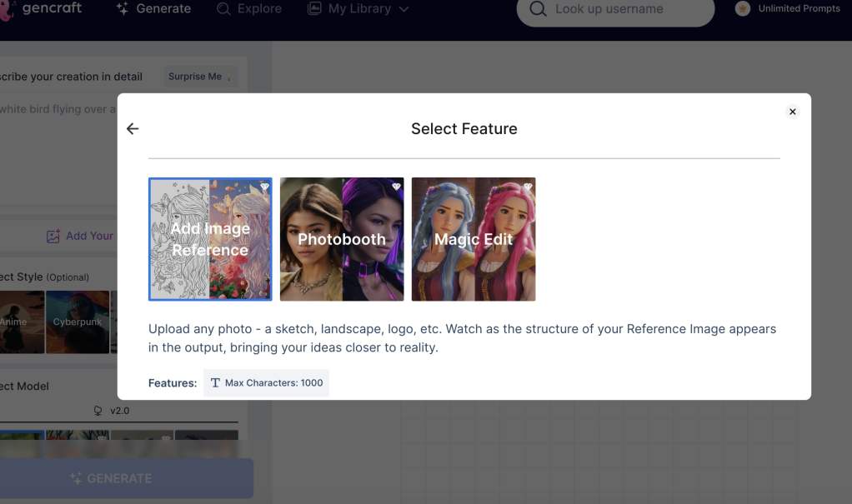This screenshot has height=504, width=852.
Task: Click the Unlimited Prompts badge icon
Action: coord(742,8)
